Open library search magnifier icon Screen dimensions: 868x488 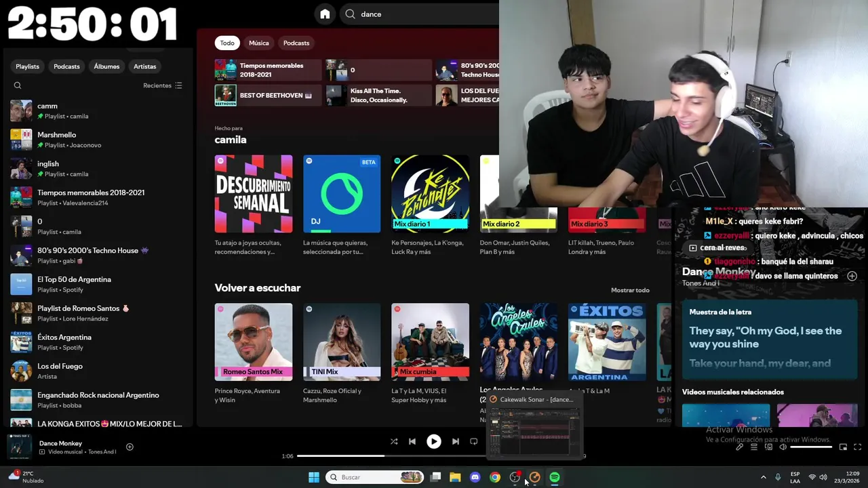(x=18, y=85)
